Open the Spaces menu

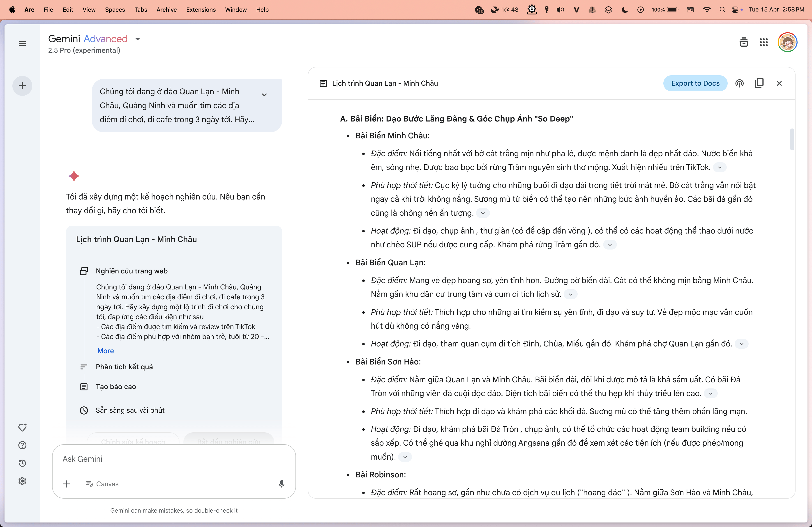click(115, 9)
